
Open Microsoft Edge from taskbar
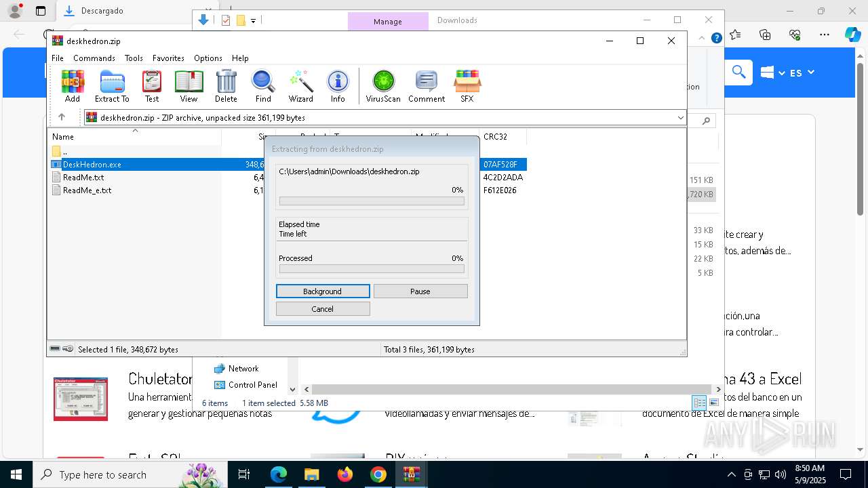tap(279, 474)
